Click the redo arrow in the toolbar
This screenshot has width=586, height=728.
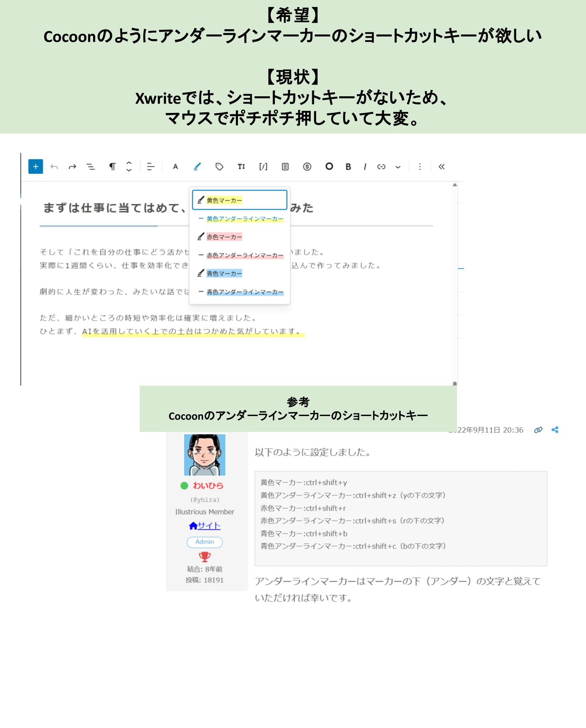72,167
